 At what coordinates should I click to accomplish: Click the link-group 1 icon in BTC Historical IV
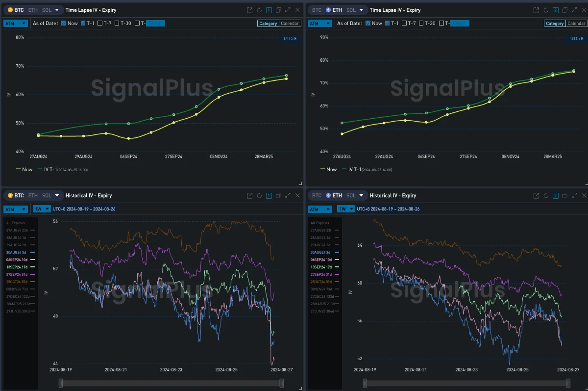269,196
